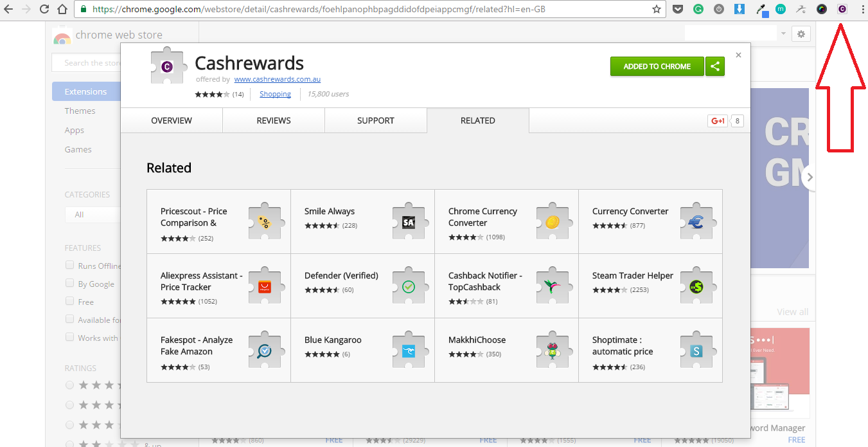
Task: Click the '15,800 users' text
Action: tap(328, 94)
